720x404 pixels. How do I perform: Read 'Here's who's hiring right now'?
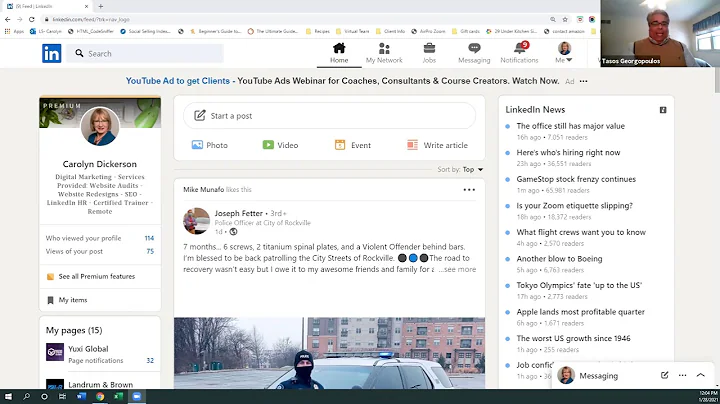pyautogui.click(x=568, y=152)
